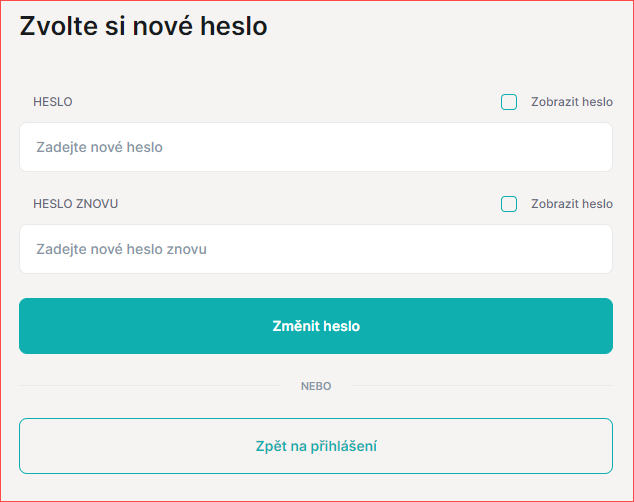634x502 pixels.
Task: Select the "Zadejte nové heslo" placeholder text
Action: click(x=100, y=147)
